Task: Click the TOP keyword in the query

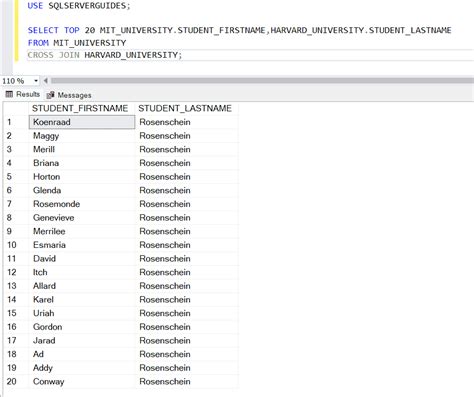Action: coord(72,30)
